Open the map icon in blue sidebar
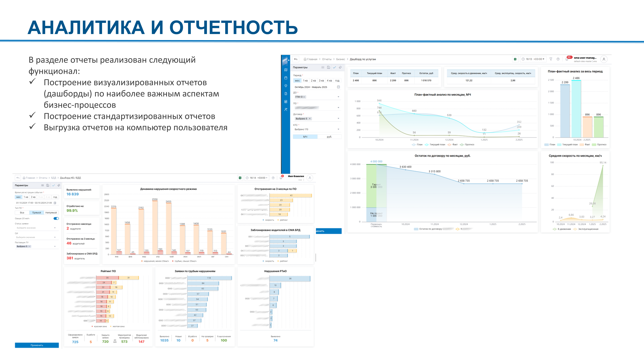Viewport: 644px width, 362px height. [x=286, y=70]
